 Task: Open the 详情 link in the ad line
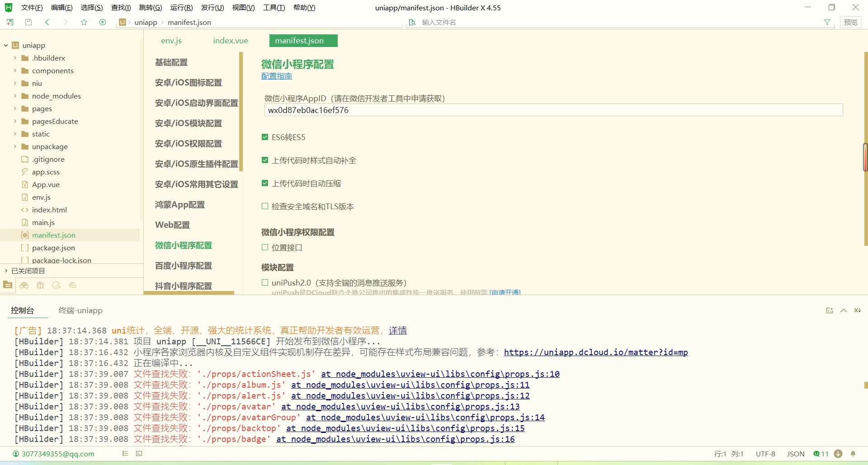point(398,330)
